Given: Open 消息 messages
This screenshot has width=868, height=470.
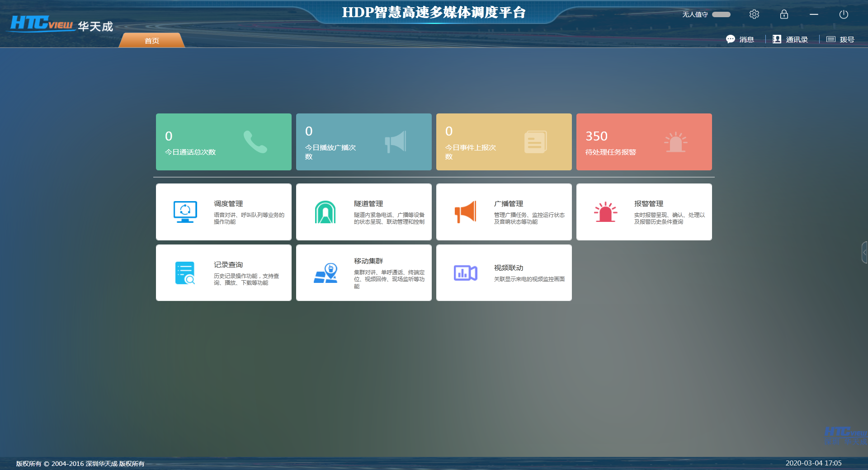Looking at the screenshot, I should (x=740, y=39).
